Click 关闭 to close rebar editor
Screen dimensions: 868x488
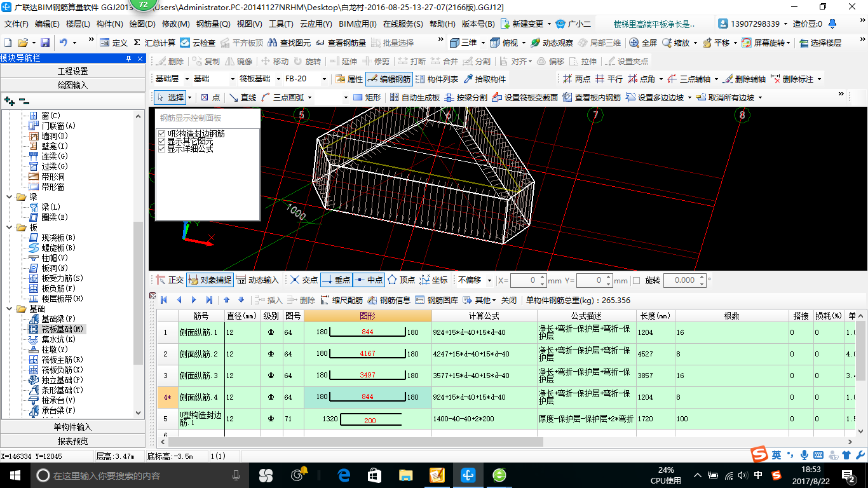click(x=509, y=300)
